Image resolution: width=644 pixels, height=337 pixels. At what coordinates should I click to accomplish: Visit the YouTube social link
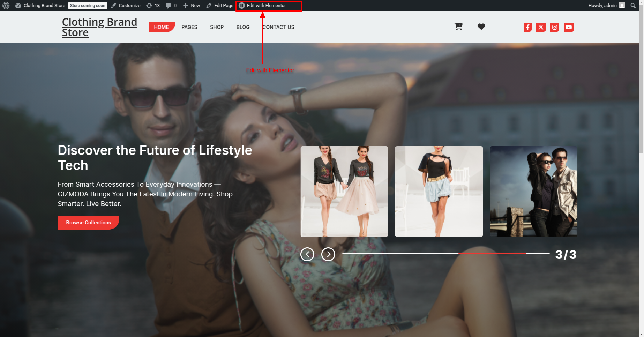(569, 27)
